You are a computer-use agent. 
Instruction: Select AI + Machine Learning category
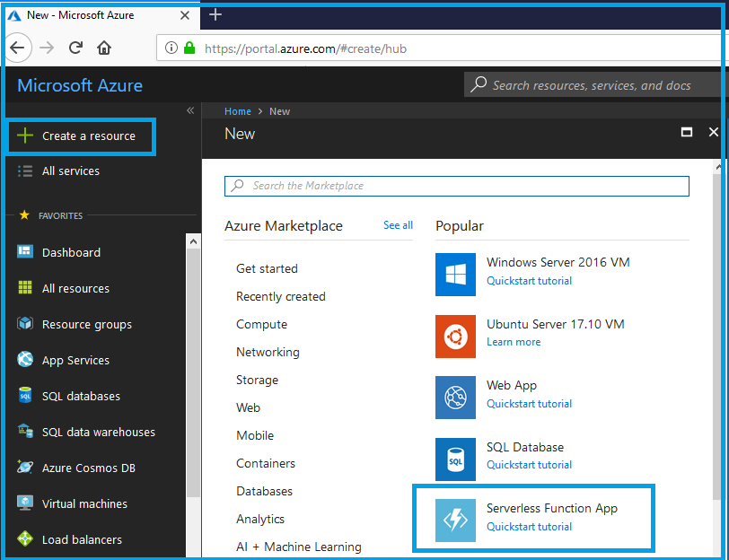tap(298, 547)
